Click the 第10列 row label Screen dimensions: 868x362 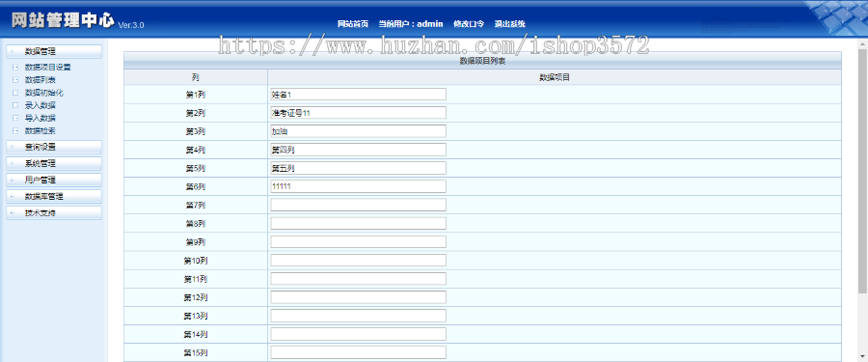coord(196,261)
